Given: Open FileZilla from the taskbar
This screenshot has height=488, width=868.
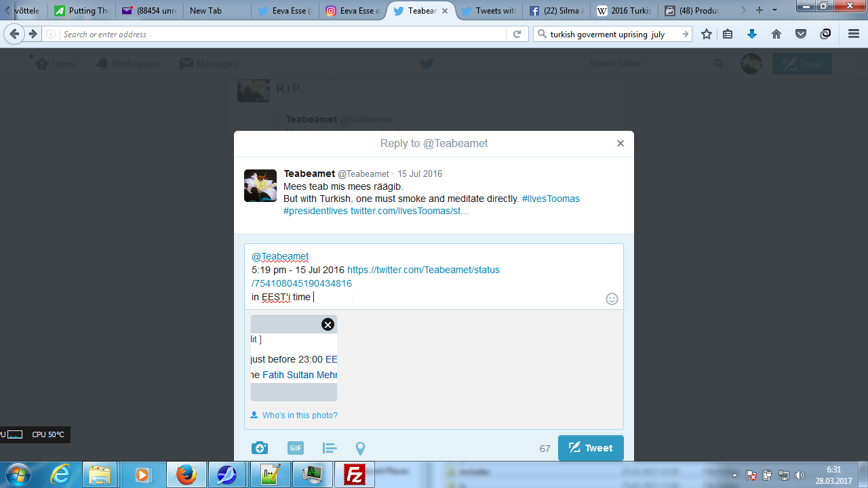Looking at the screenshot, I should tap(355, 474).
